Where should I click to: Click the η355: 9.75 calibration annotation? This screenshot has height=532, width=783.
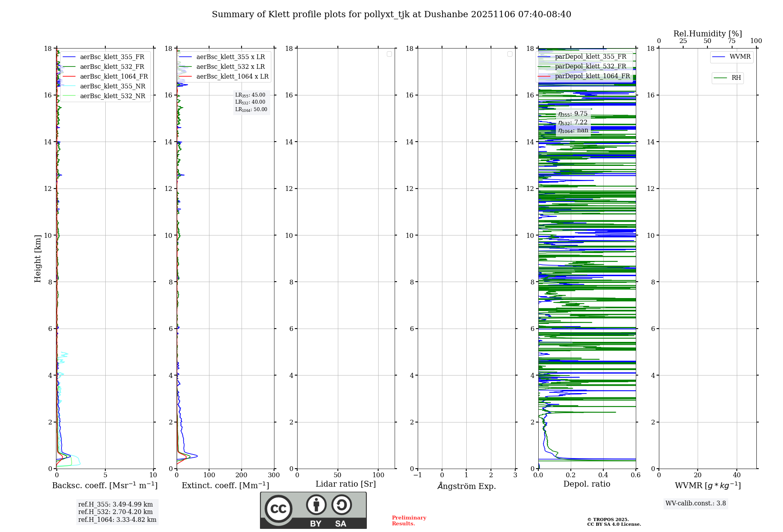573,114
